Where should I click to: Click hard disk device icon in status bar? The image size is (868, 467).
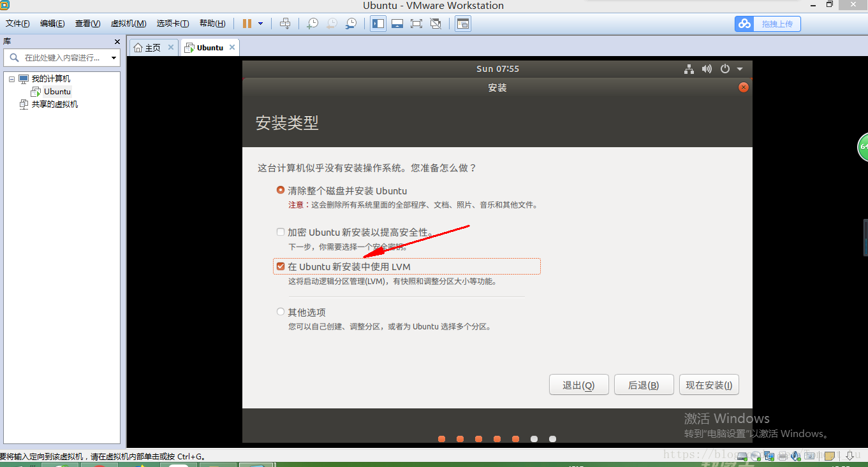click(742, 456)
